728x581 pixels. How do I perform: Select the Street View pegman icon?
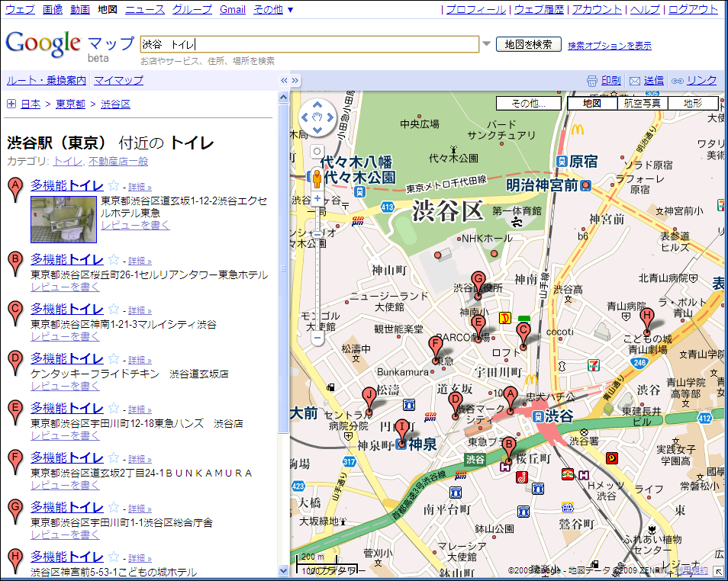coord(317,178)
